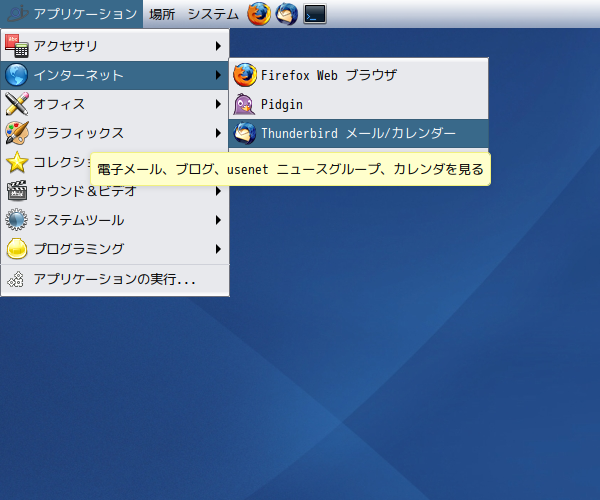
Task: Select the プログラミング menu entry
Action: 115,249
